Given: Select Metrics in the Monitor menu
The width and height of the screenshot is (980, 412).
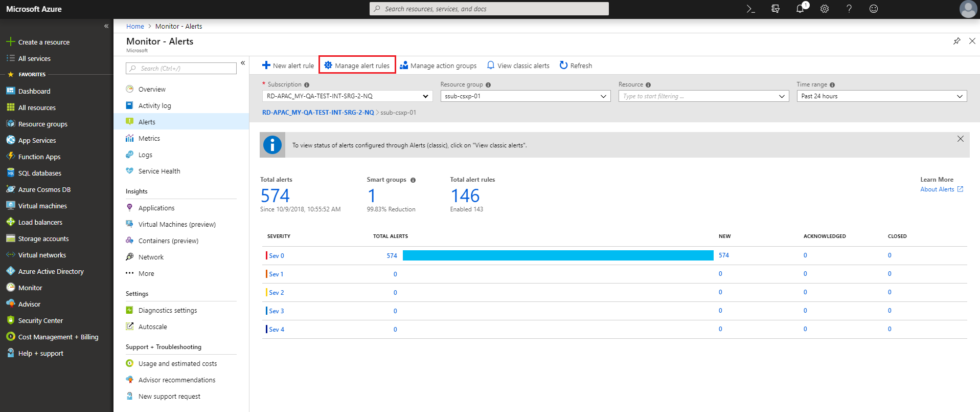Looking at the screenshot, I should coord(149,138).
